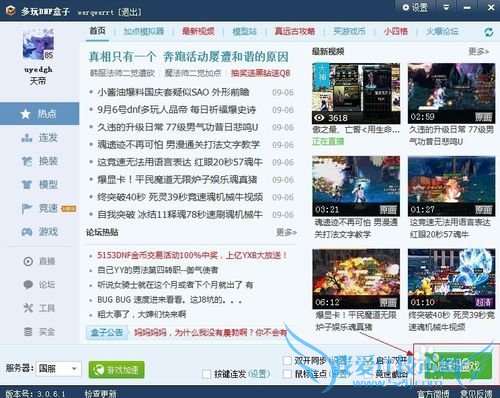
Task: Switch to the 加点模拟器 tab
Action: (144, 31)
